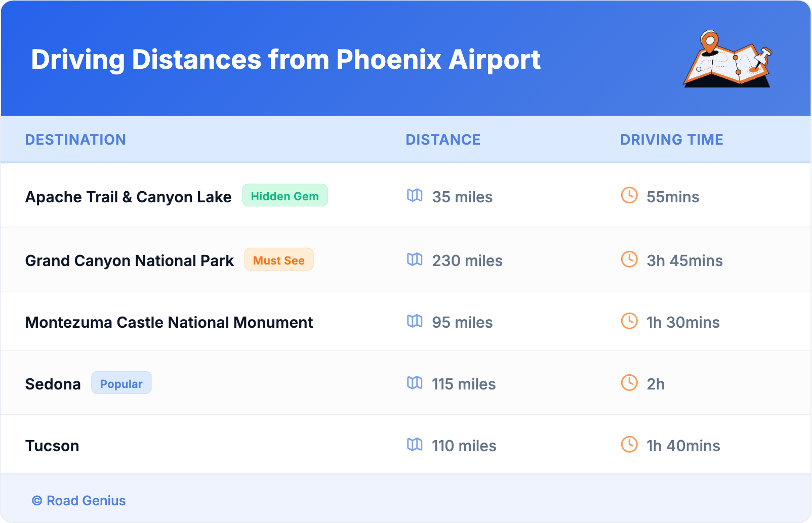The height and width of the screenshot is (523, 812).
Task: Select the Montezuma Castle National Monument row
Action: coord(169,322)
